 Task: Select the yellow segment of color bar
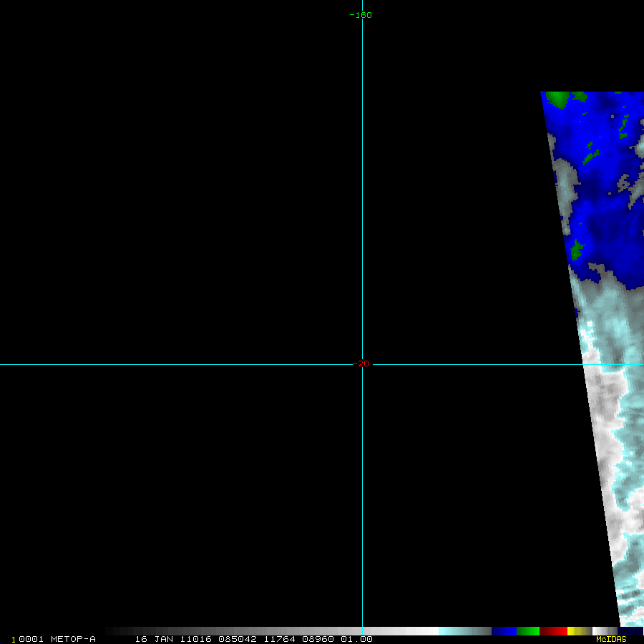click(x=575, y=631)
